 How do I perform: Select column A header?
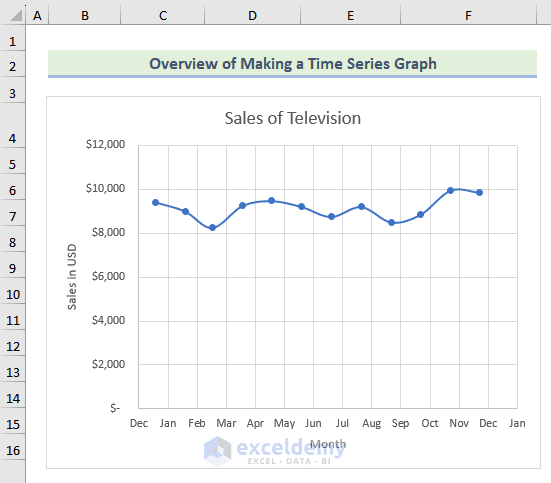click(37, 15)
